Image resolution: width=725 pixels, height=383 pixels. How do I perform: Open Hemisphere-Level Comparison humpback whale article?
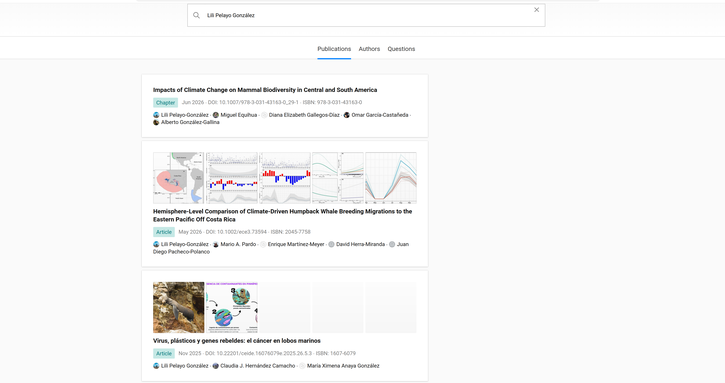pyautogui.click(x=283, y=216)
